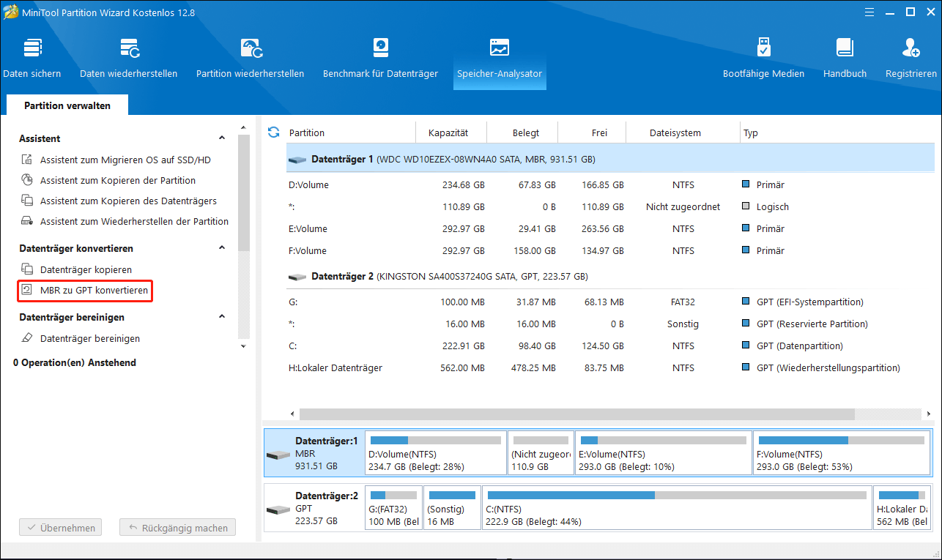Select (Sonstig) 16 MB block in disk map
The image size is (942, 560).
click(x=452, y=508)
